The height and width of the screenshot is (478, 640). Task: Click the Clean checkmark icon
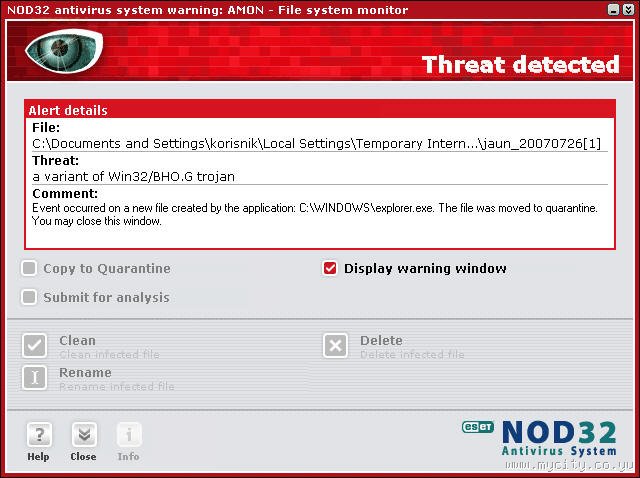tap(34, 345)
